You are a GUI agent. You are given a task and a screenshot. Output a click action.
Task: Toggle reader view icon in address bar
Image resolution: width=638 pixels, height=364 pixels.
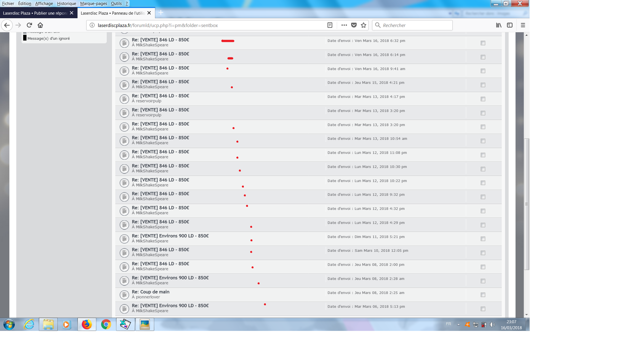pyautogui.click(x=330, y=25)
